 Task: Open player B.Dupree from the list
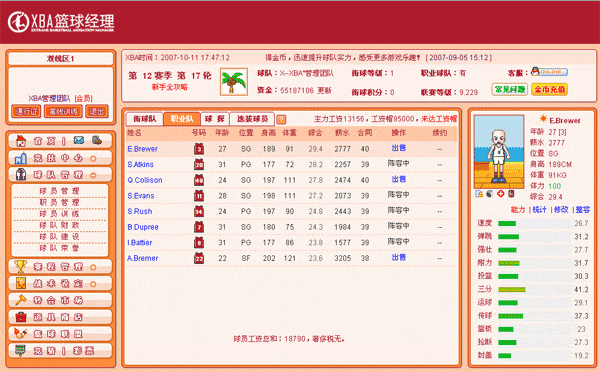143,227
